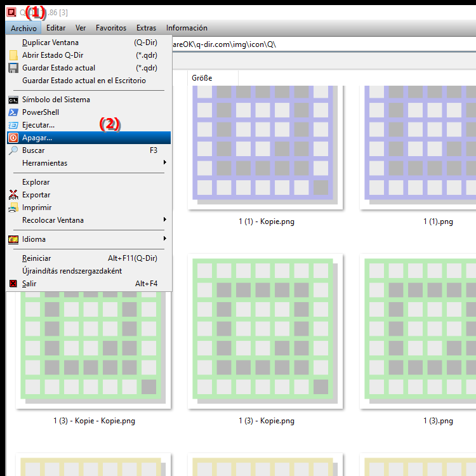Select thumbnail 1 (1).png

(418, 147)
